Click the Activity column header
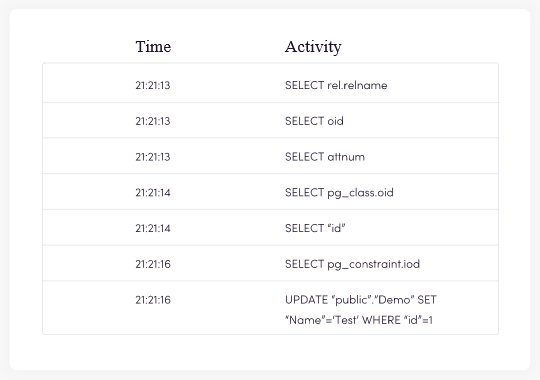 313,47
